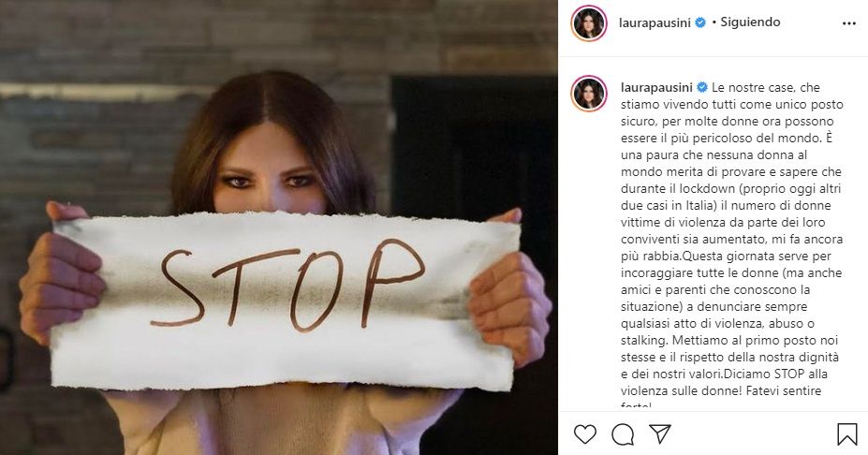
Task: Click the laurapausini username in the caption
Action: (x=656, y=87)
